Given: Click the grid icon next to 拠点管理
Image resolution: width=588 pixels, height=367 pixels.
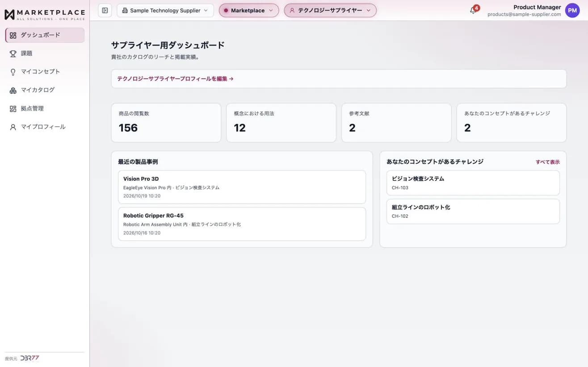Looking at the screenshot, I should tap(13, 108).
